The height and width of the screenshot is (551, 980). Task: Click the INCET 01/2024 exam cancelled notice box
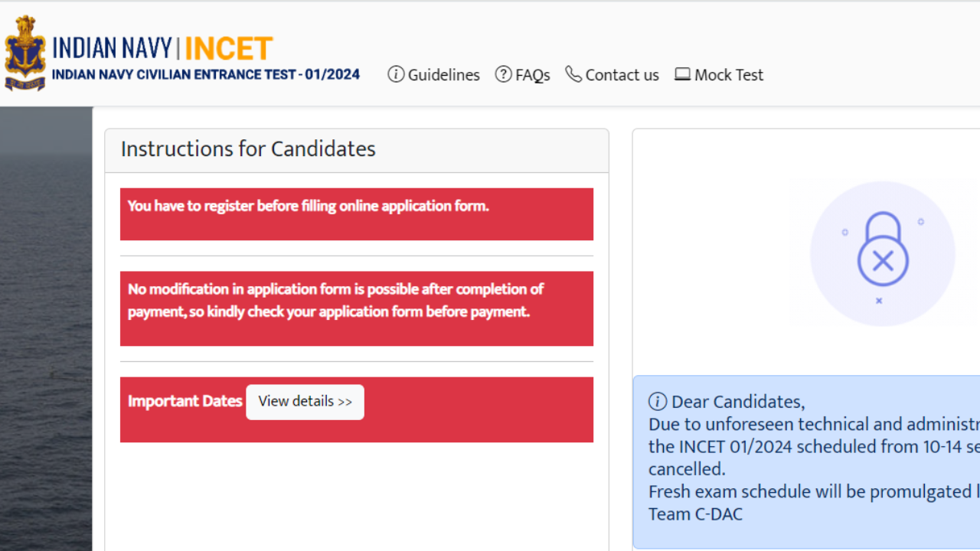coord(806,462)
